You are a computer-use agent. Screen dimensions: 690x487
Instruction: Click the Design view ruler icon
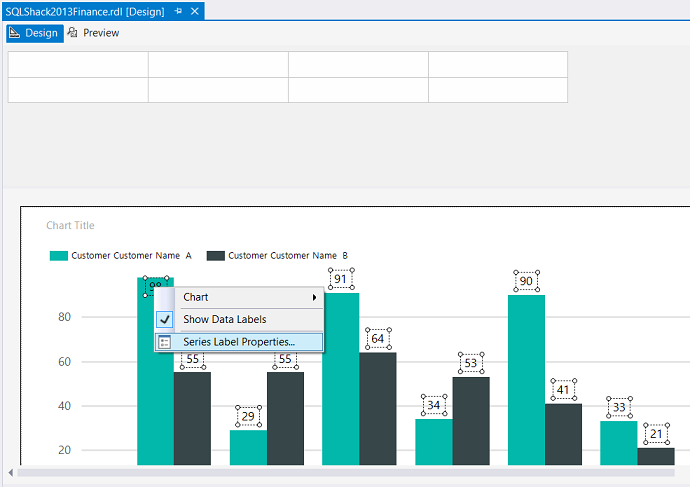[x=15, y=33]
